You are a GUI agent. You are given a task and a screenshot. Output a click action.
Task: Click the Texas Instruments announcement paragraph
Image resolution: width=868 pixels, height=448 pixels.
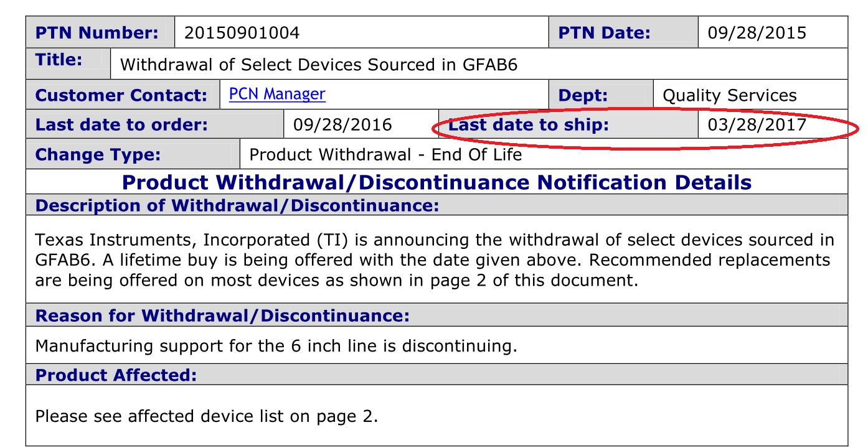pos(435,259)
